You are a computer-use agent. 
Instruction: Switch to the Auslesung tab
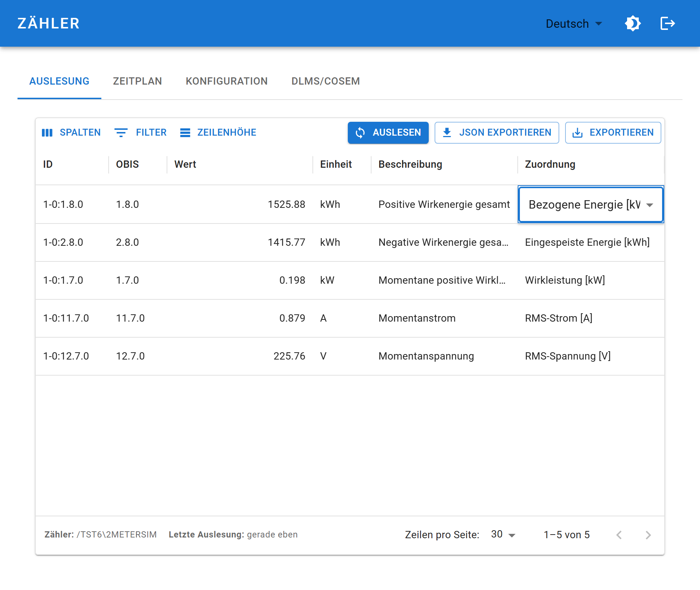pyautogui.click(x=59, y=81)
